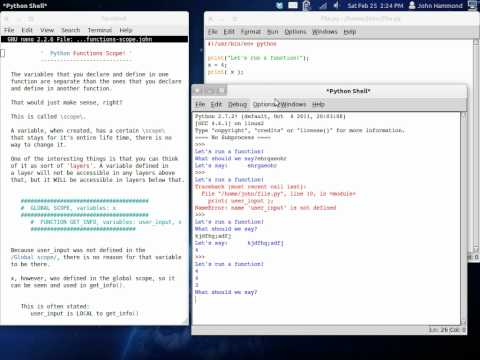Open the File menu in the terminal window
Screen dimensions: 480x360
(9, 30)
